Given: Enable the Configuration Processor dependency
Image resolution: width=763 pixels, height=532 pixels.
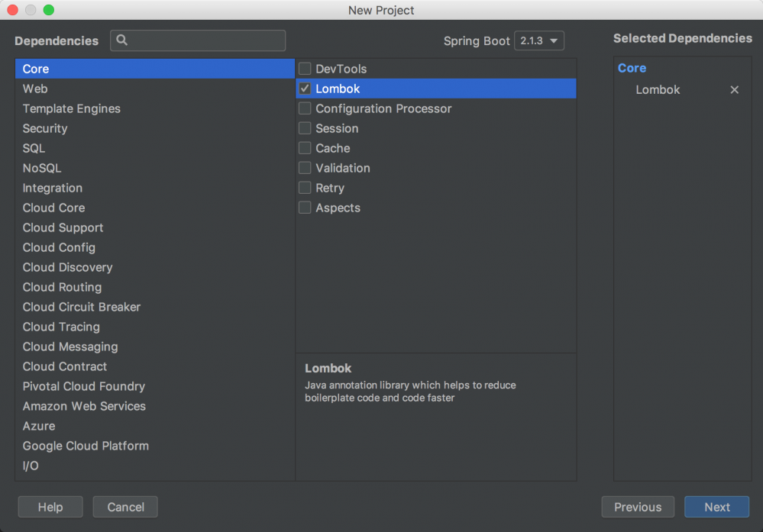Looking at the screenshot, I should click(x=304, y=108).
